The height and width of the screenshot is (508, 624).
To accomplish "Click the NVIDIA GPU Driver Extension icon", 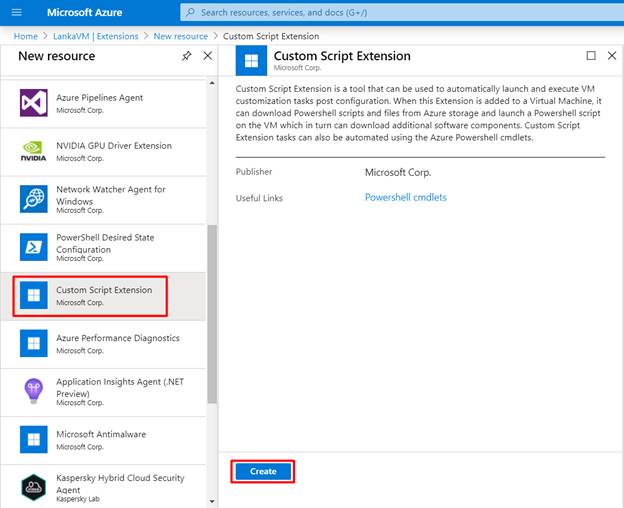I will point(34,151).
